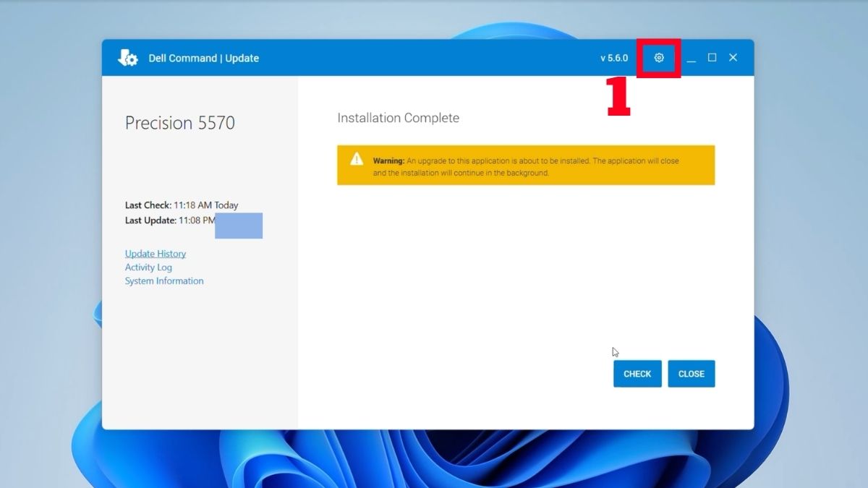Click the yellow upgrade warning message text

[x=526, y=167]
